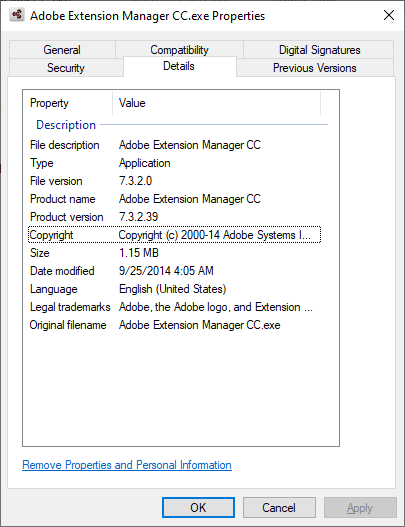Dismiss dialog with the Cancel button
This screenshot has height=527, width=405.
coord(279,508)
